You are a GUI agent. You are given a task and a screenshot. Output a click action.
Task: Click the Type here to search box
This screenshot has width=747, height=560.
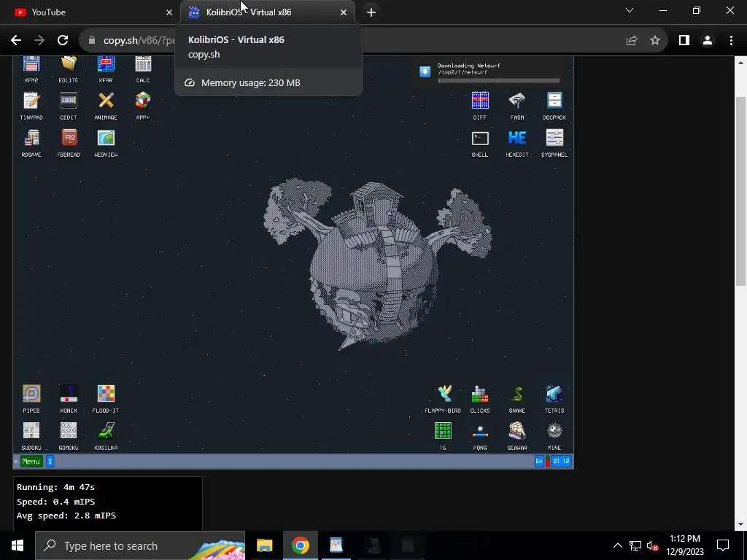click(x=140, y=545)
